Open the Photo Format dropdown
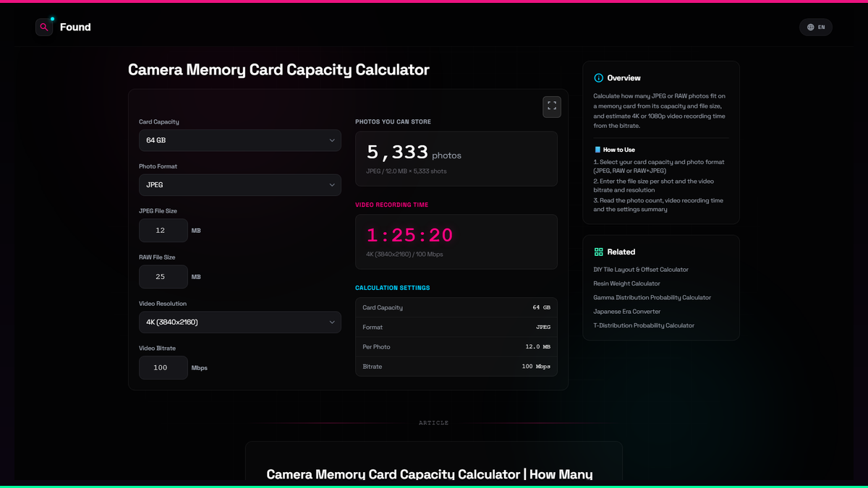Viewport: 868px width, 488px height. point(240,185)
